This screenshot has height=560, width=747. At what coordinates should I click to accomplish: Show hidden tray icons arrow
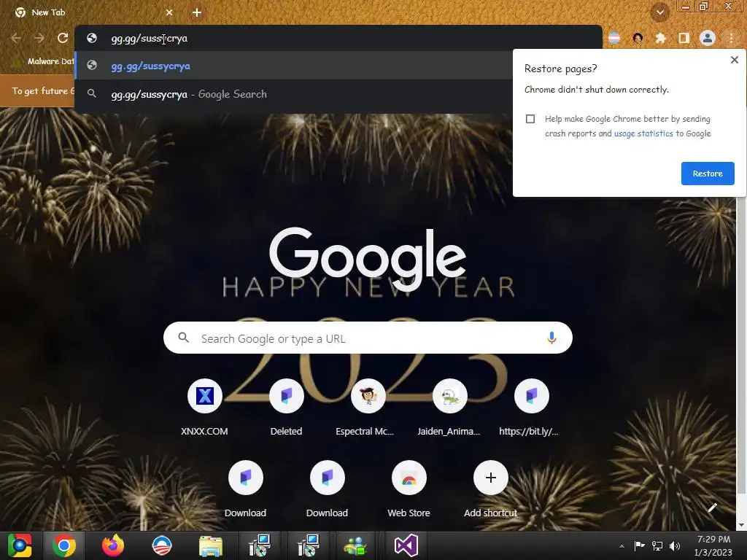click(622, 546)
